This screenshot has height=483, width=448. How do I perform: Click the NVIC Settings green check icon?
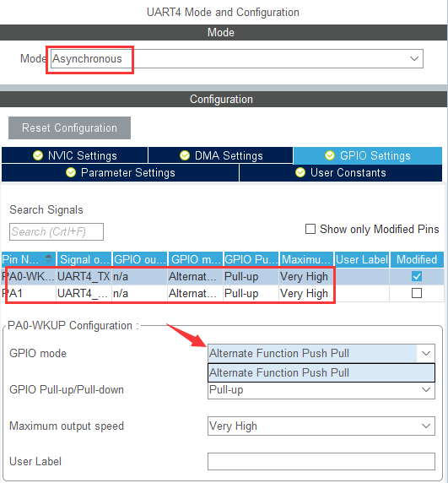tap(38, 155)
